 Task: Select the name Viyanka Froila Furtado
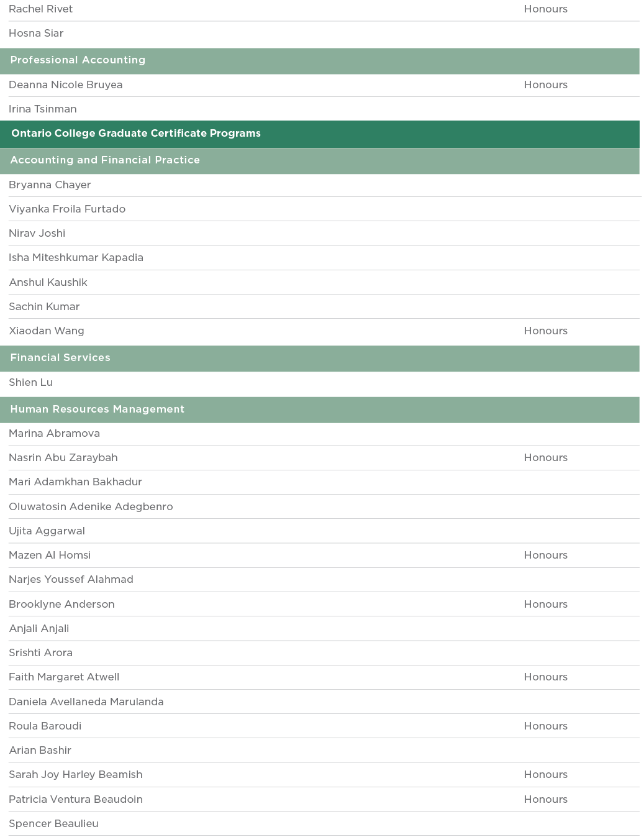(x=67, y=209)
